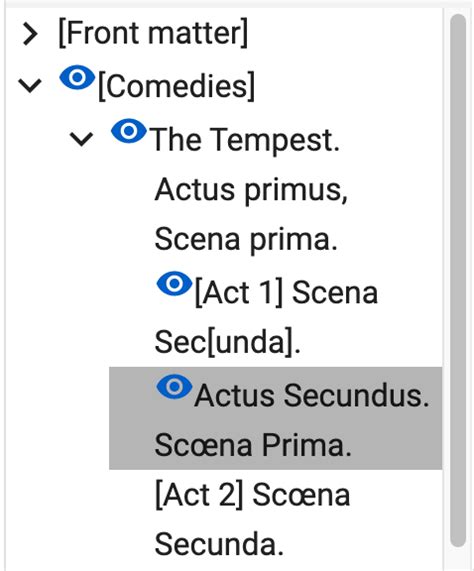Expand the [Front matter] chevron
This screenshot has width=474, height=571.
30,34
